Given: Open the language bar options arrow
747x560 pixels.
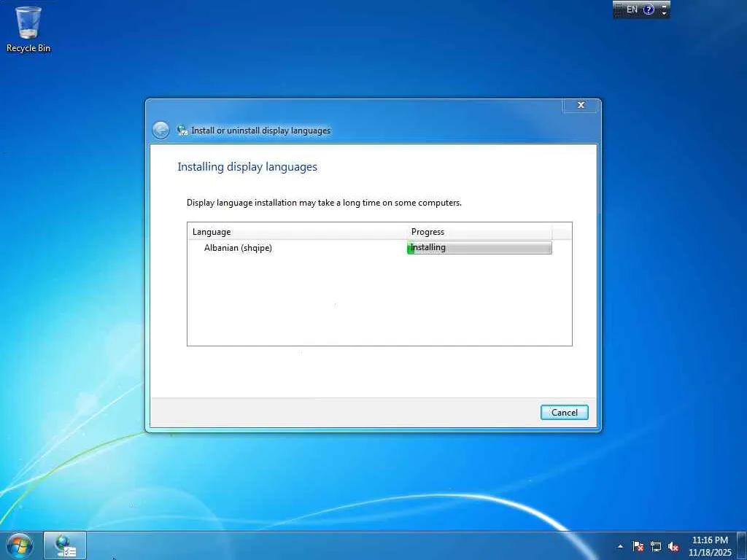Looking at the screenshot, I should click(x=664, y=12).
